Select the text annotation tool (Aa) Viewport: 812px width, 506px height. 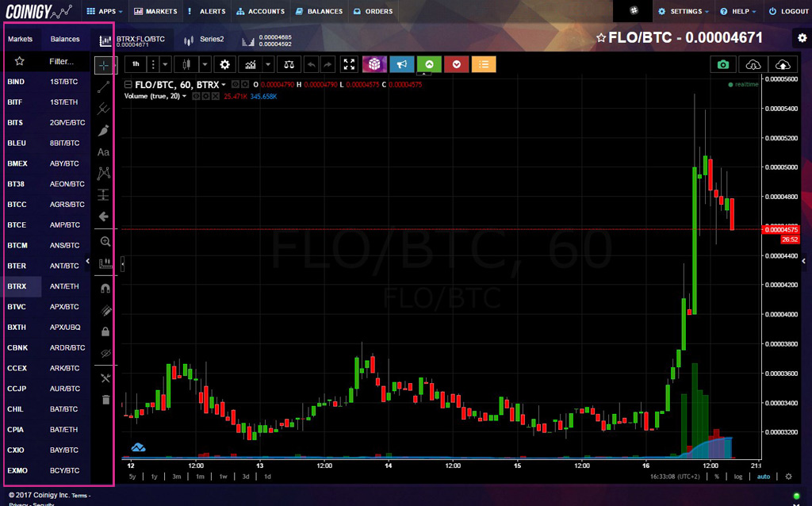[x=104, y=152]
